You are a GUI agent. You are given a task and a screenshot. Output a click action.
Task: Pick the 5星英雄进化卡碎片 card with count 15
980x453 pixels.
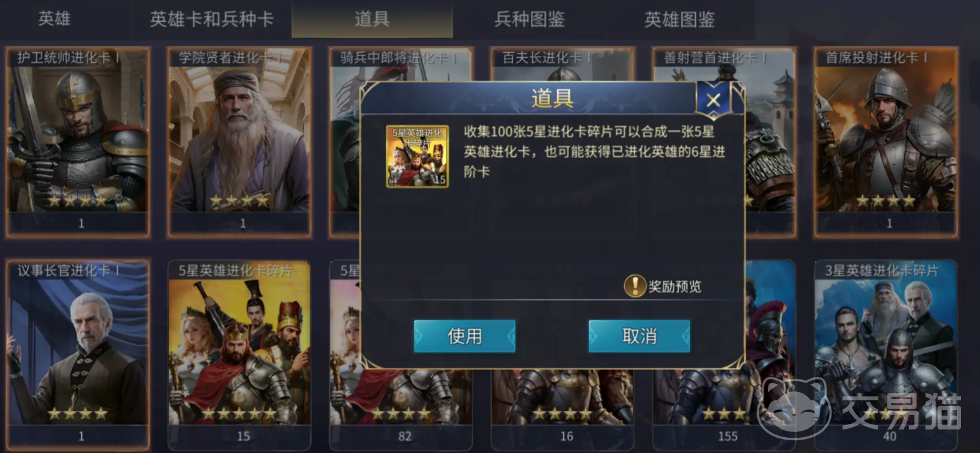(x=240, y=354)
